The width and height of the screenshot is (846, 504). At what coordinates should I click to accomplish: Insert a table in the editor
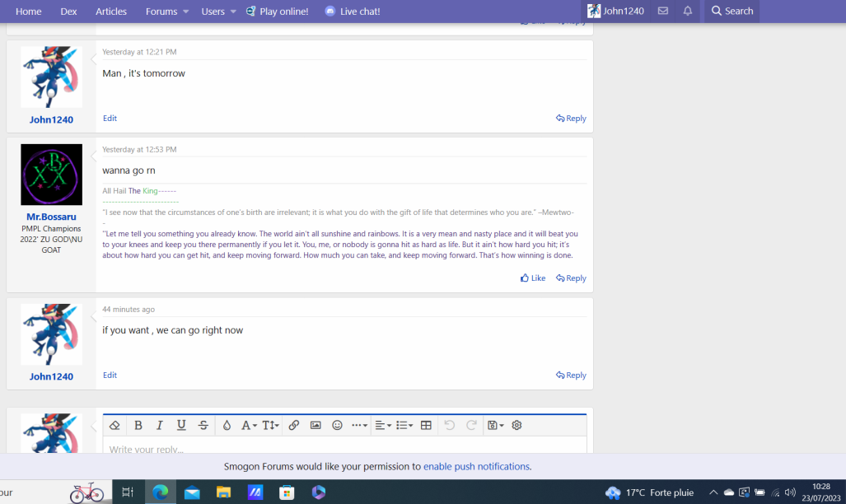(426, 426)
